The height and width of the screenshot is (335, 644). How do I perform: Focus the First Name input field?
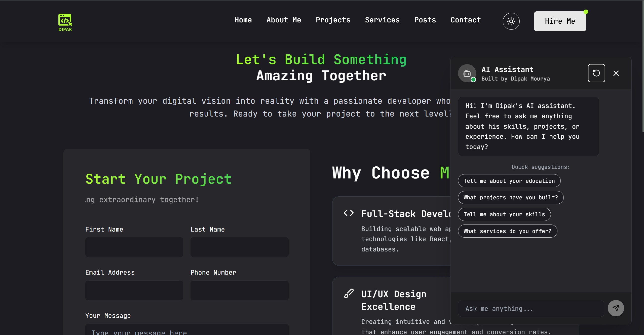point(134,247)
